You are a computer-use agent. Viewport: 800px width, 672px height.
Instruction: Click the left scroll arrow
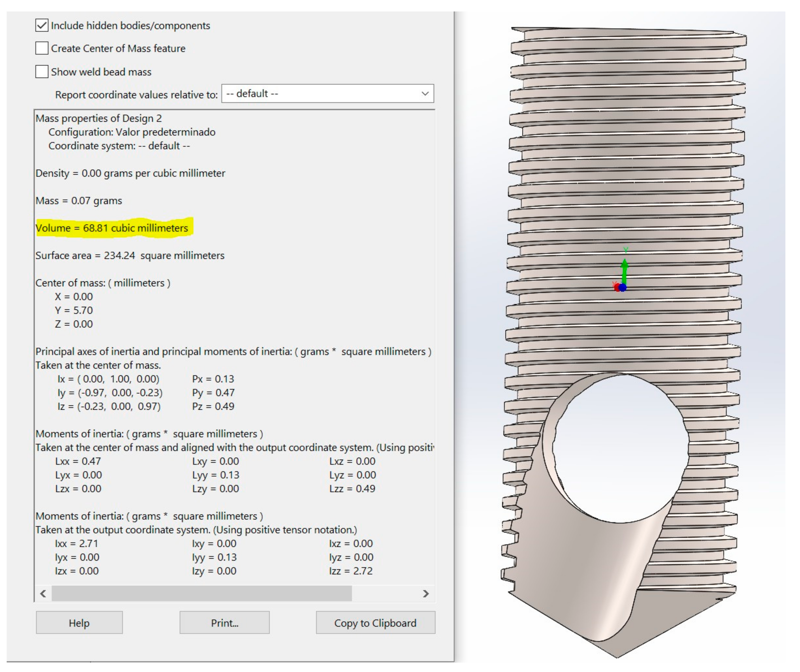(x=43, y=593)
